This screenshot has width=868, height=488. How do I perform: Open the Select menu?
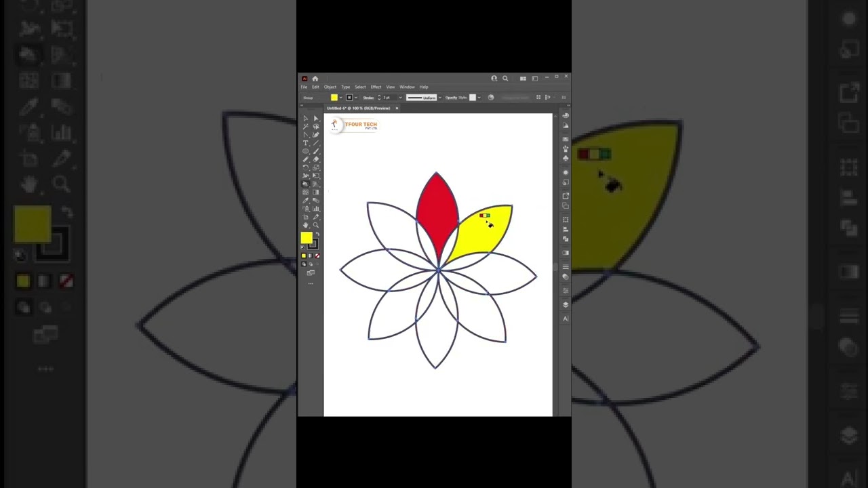click(360, 87)
